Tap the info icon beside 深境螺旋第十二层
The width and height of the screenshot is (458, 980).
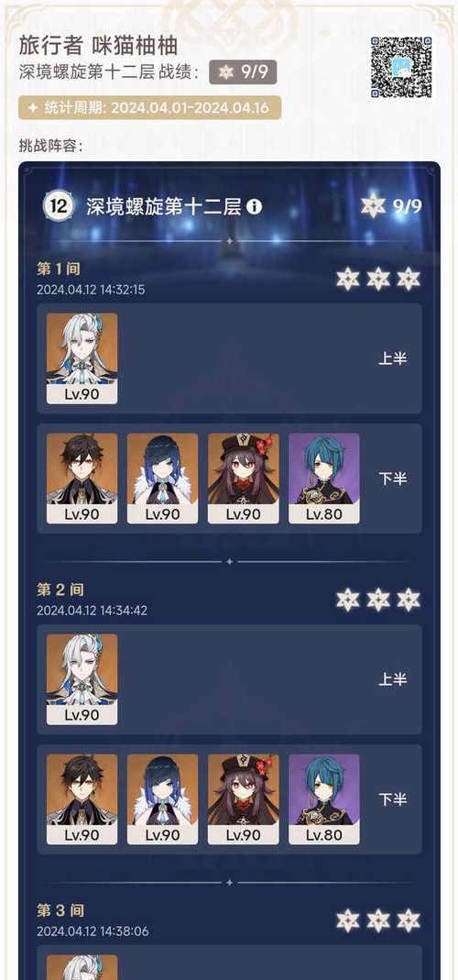click(255, 207)
